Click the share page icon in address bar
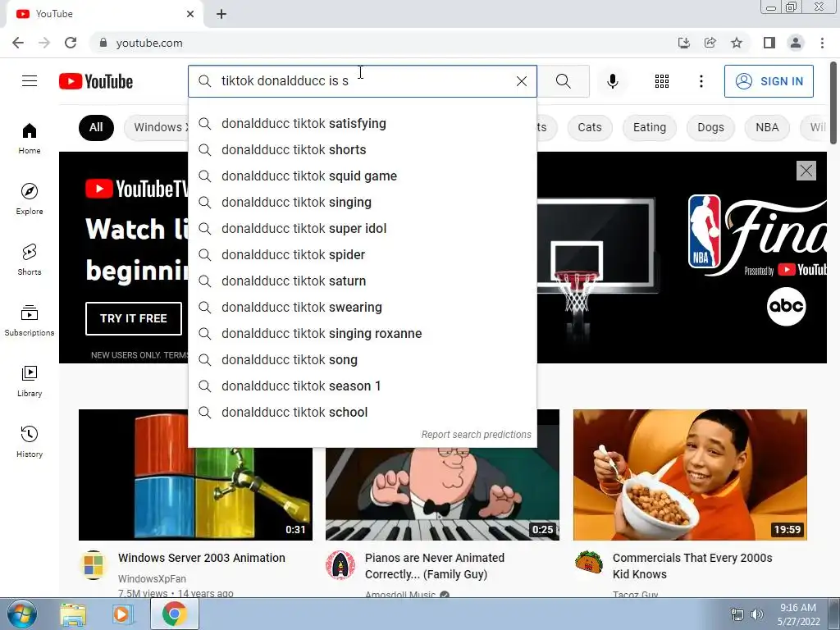The width and height of the screenshot is (840, 630). [710, 43]
